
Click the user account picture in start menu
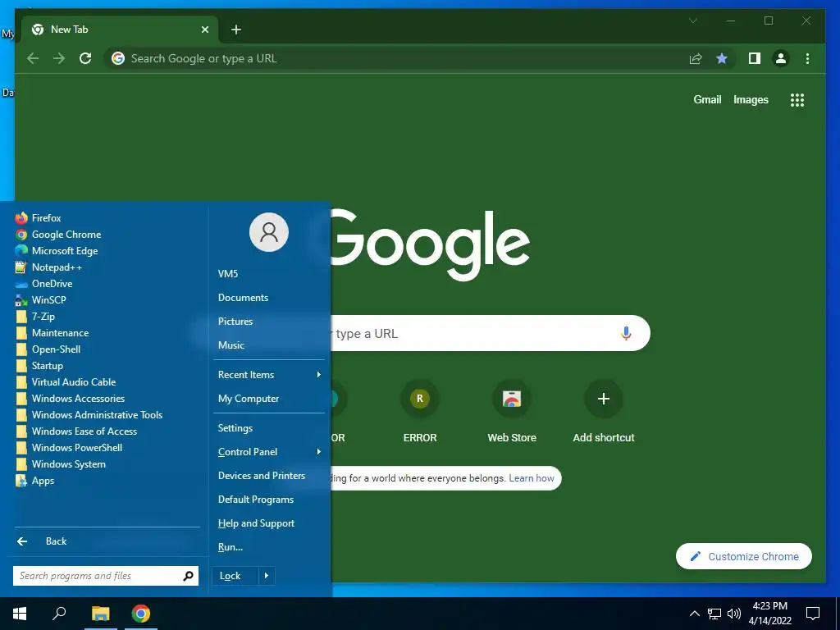click(269, 232)
